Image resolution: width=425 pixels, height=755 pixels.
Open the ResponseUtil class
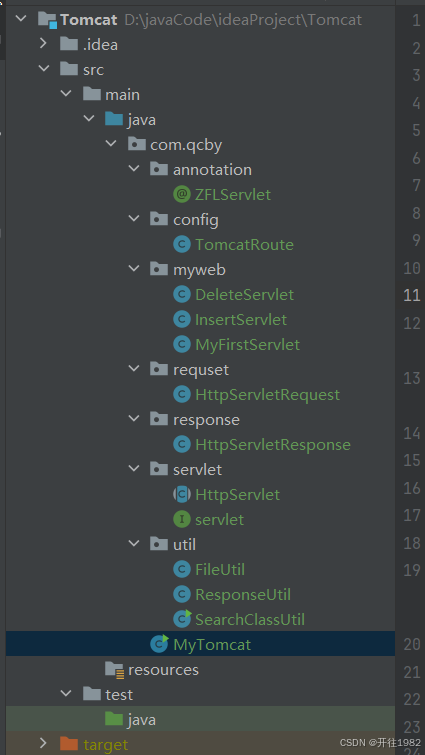click(x=243, y=595)
